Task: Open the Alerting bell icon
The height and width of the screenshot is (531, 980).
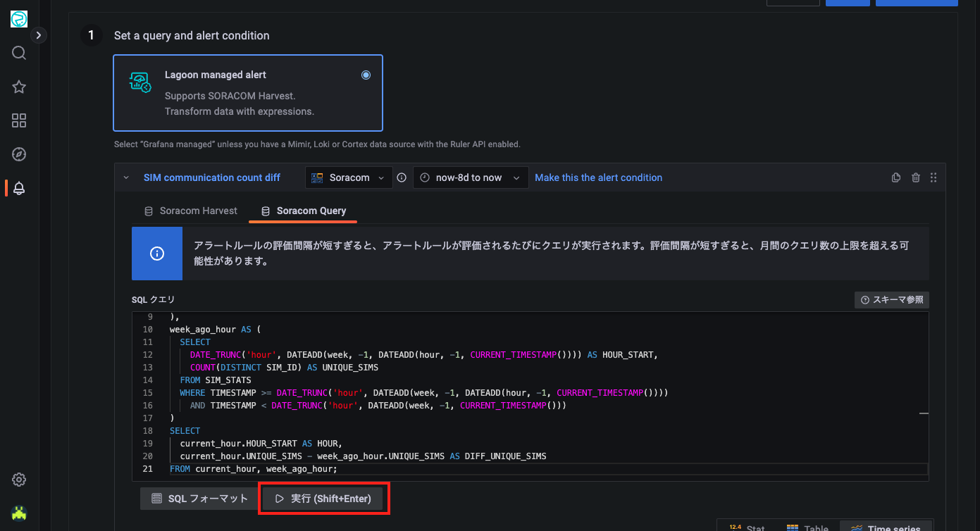Action: coord(19,188)
